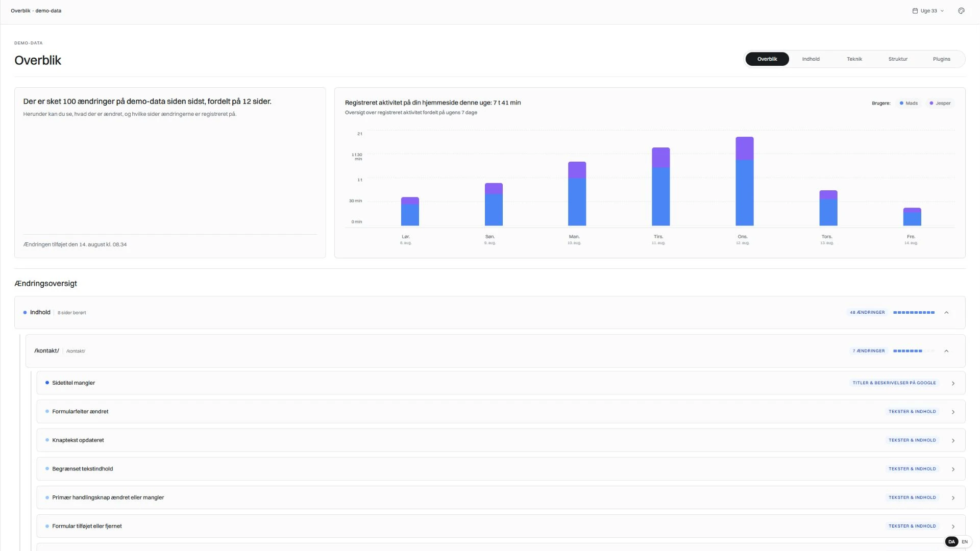Click the small /kontakt/ URL path label

tap(76, 351)
